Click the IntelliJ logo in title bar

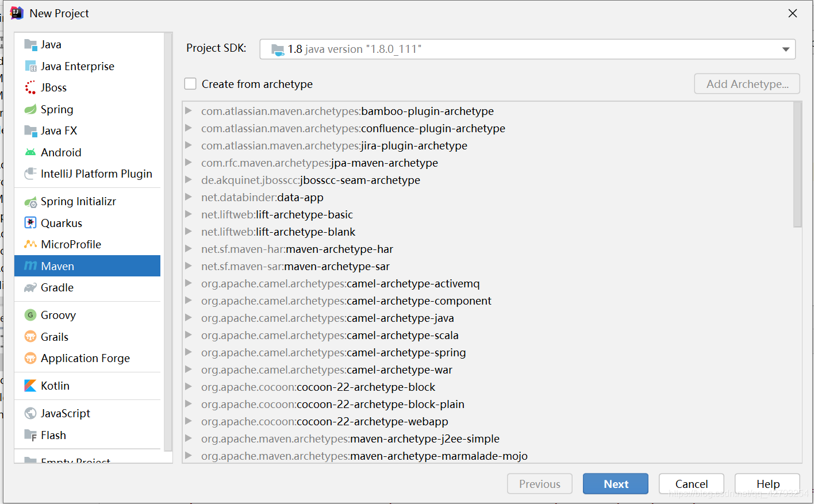click(x=17, y=13)
